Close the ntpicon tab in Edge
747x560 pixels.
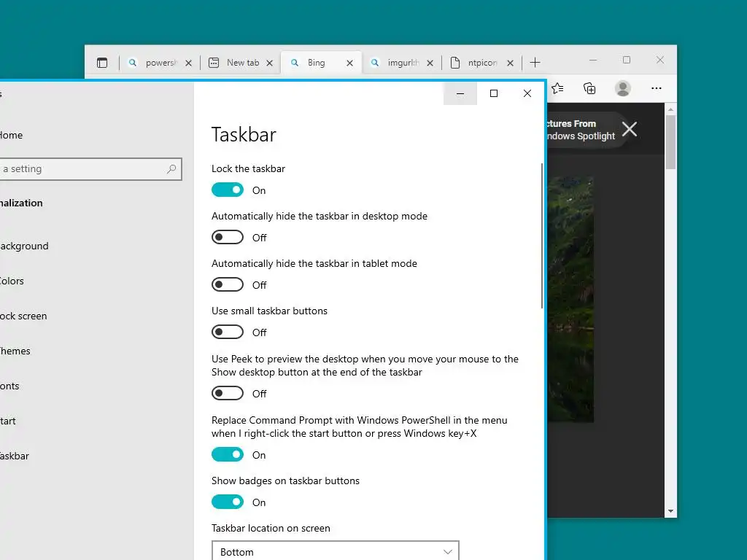coord(510,63)
